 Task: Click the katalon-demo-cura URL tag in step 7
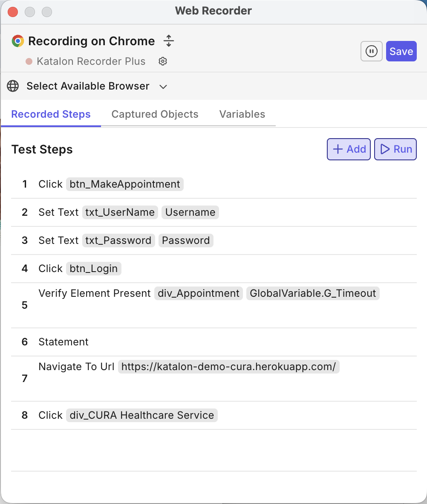pos(229,366)
